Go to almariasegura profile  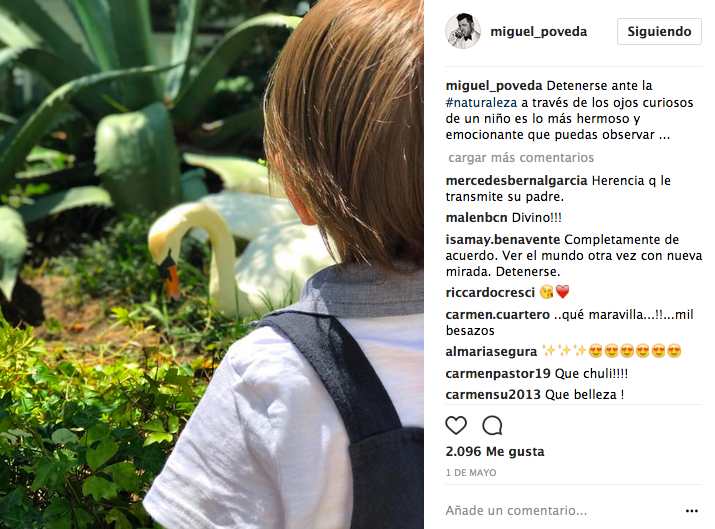(491, 352)
